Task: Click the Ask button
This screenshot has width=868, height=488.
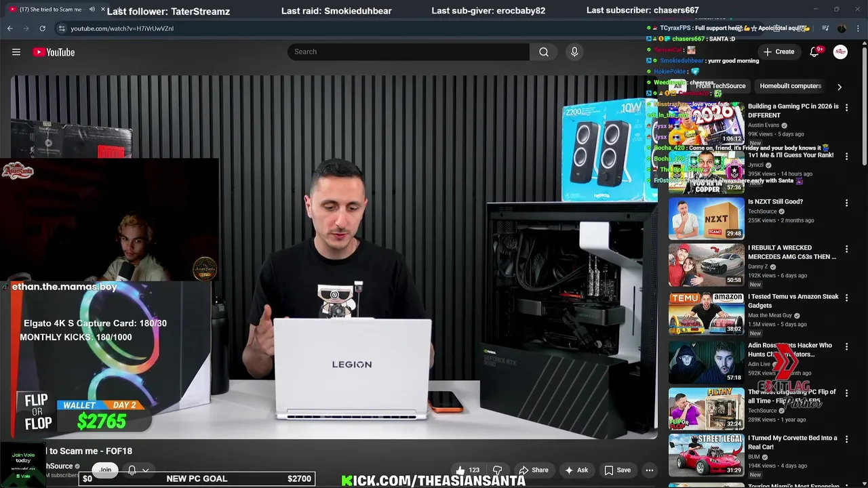Action: pyautogui.click(x=576, y=470)
